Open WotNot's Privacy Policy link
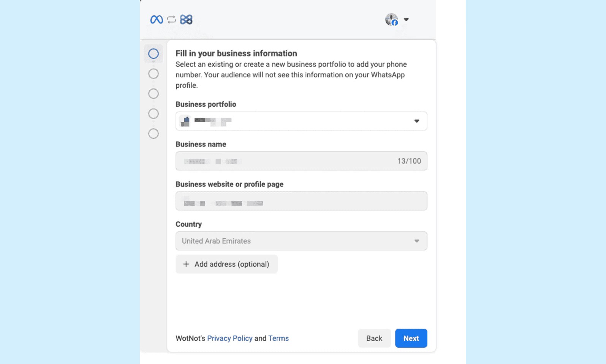Image resolution: width=606 pixels, height=364 pixels. click(230, 338)
